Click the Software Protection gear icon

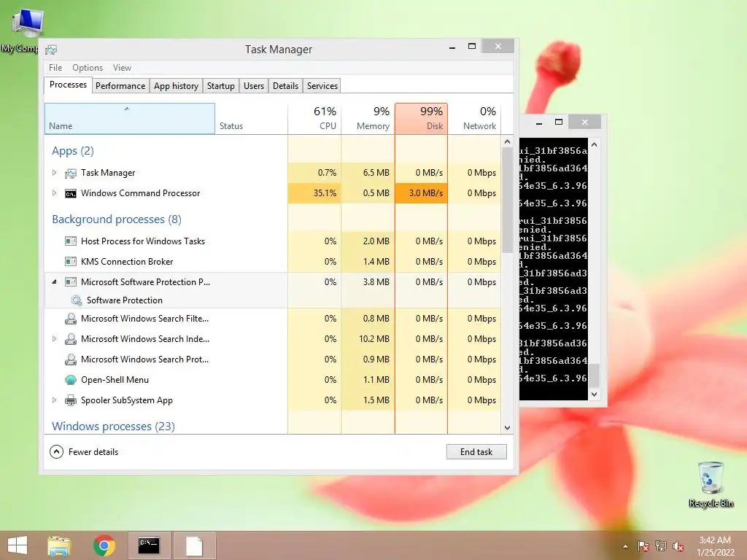(x=76, y=300)
